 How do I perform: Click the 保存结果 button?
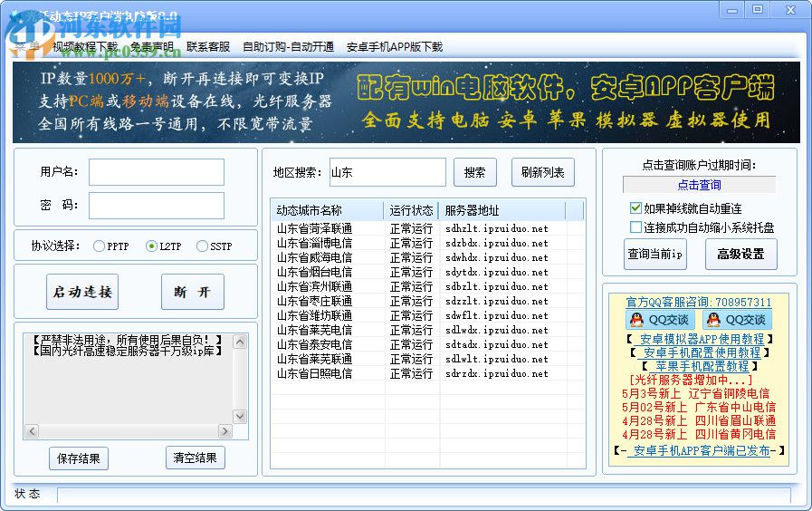point(79,458)
